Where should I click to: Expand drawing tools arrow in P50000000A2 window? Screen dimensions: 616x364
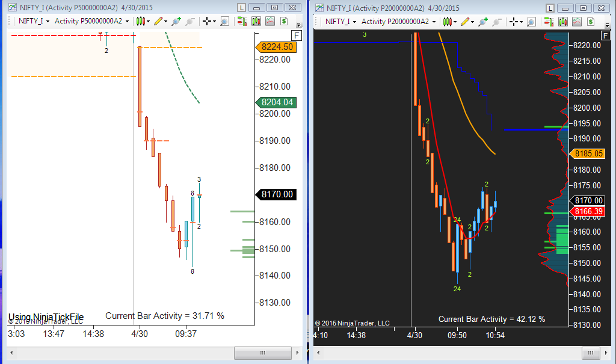166,22
